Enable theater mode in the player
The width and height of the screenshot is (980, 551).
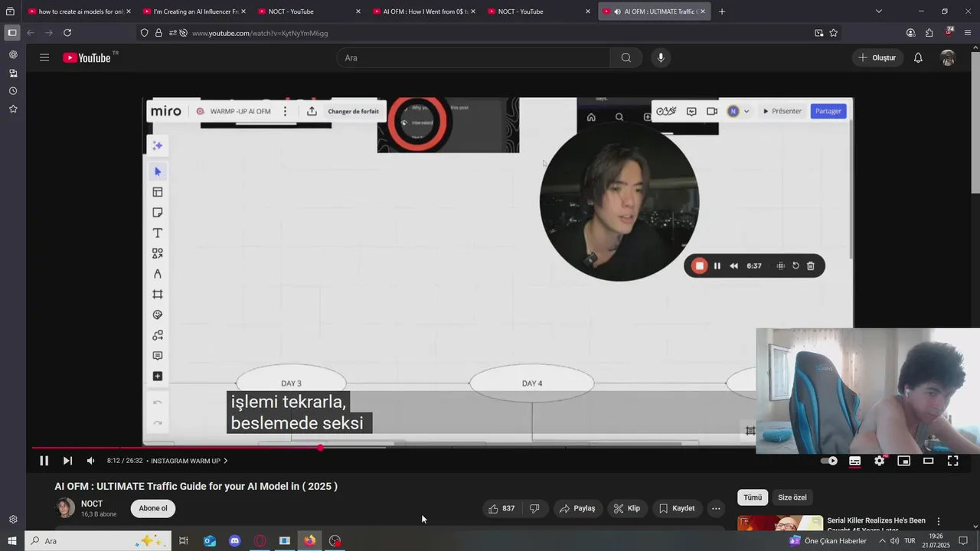coord(929,461)
